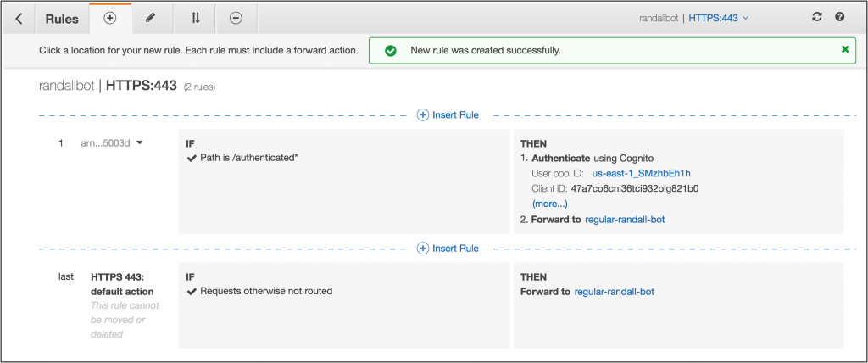Expand the arn...5003d rule dropdown arrow
The width and height of the screenshot is (868, 363).
click(x=140, y=142)
